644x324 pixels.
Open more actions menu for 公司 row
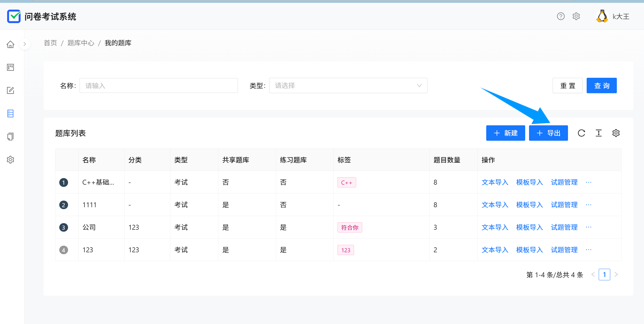pos(589,227)
